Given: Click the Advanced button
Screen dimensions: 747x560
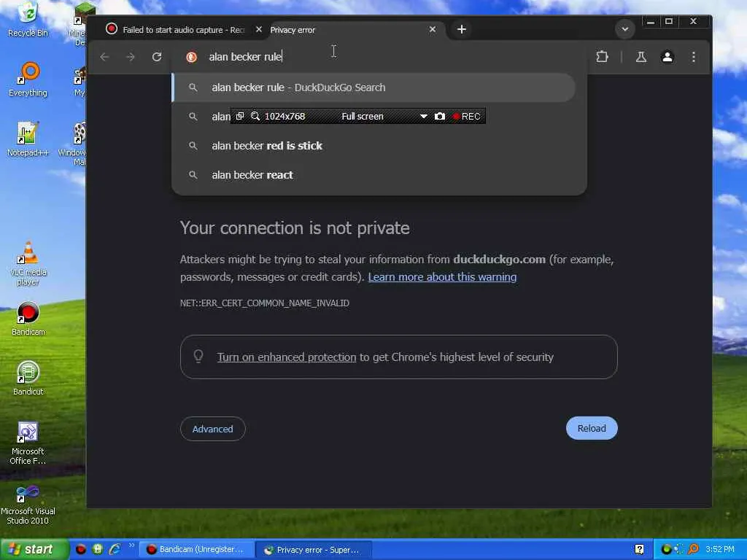Looking at the screenshot, I should point(212,429).
